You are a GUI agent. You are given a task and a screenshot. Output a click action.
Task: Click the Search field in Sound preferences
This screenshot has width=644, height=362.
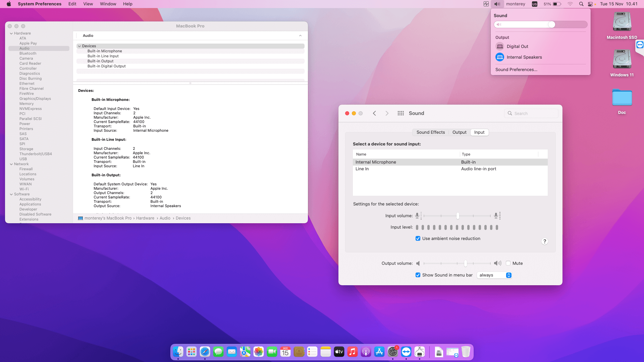pos(531,114)
